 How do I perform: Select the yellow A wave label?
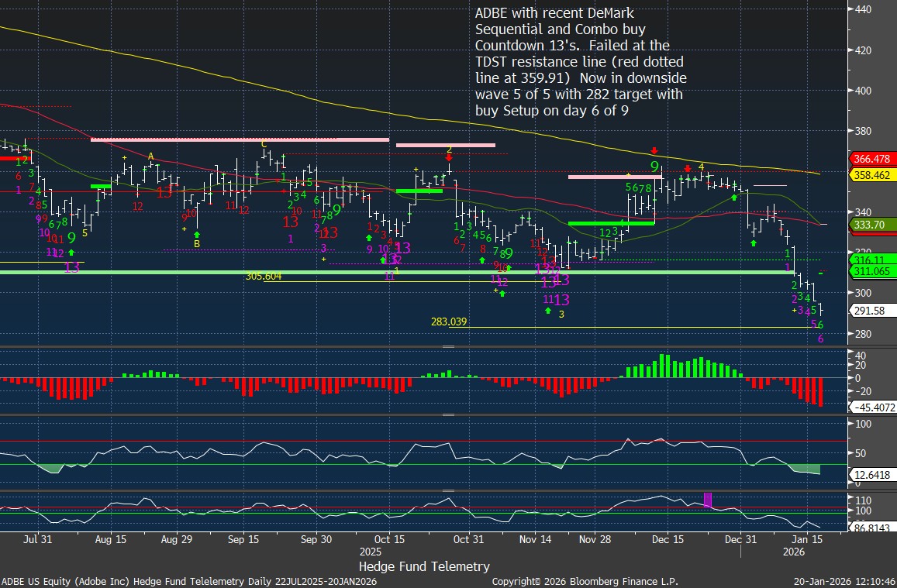(151, 155)
